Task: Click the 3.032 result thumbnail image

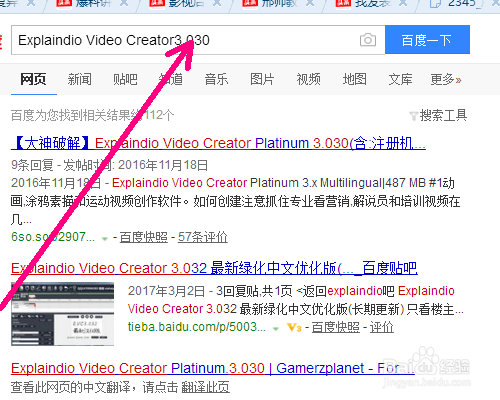Action: click(x=62, y=314)
